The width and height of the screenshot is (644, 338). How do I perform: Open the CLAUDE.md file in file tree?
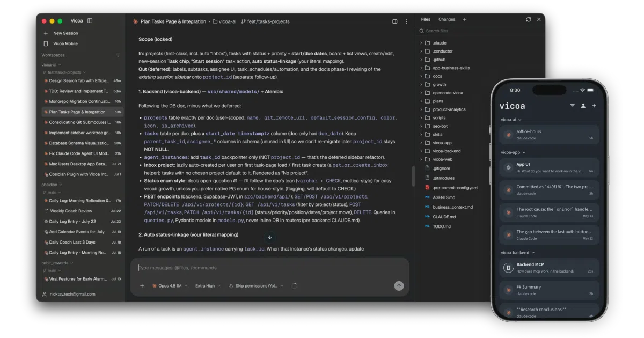click(444, 217)
